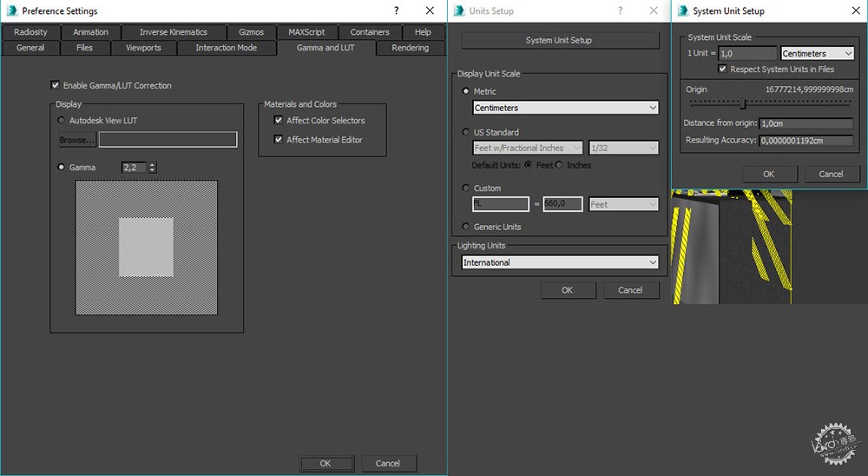Select the Autodesk View LUT radio button

[62, 120]
